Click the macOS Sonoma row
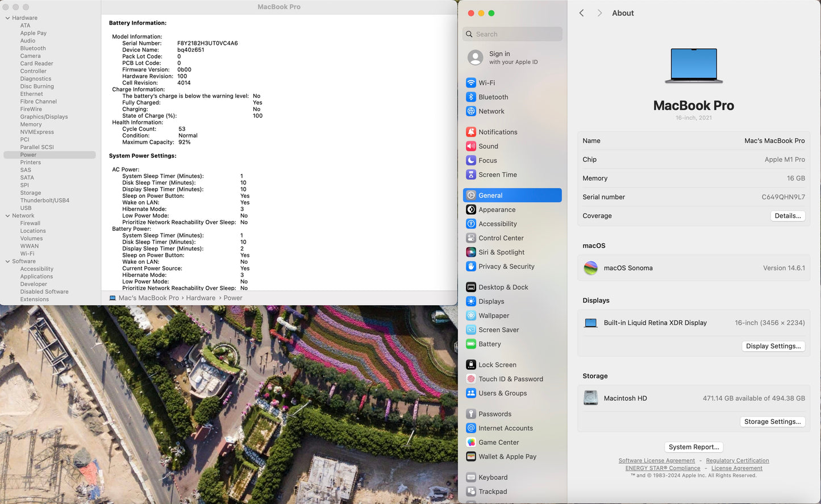 coord(694,268)
